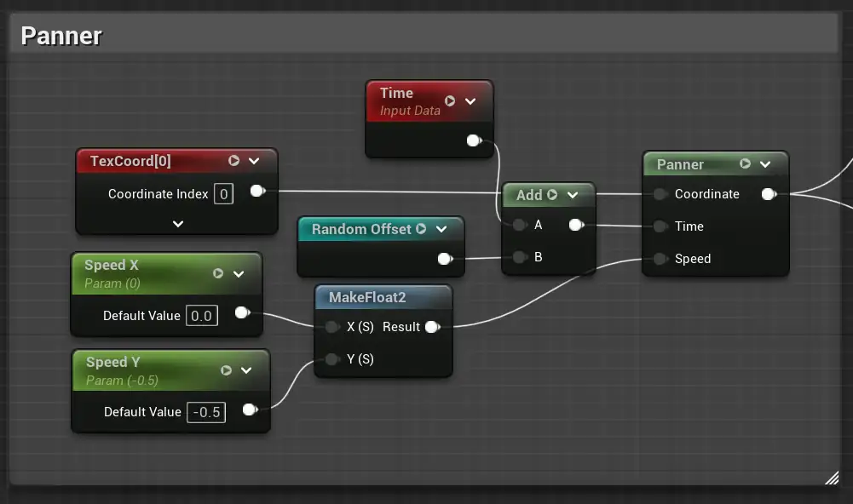Image resolution: width=853 pixels, height=504 pixels.
Task: Click the Speed X node preview icon
Action: (x=218, y=273)
